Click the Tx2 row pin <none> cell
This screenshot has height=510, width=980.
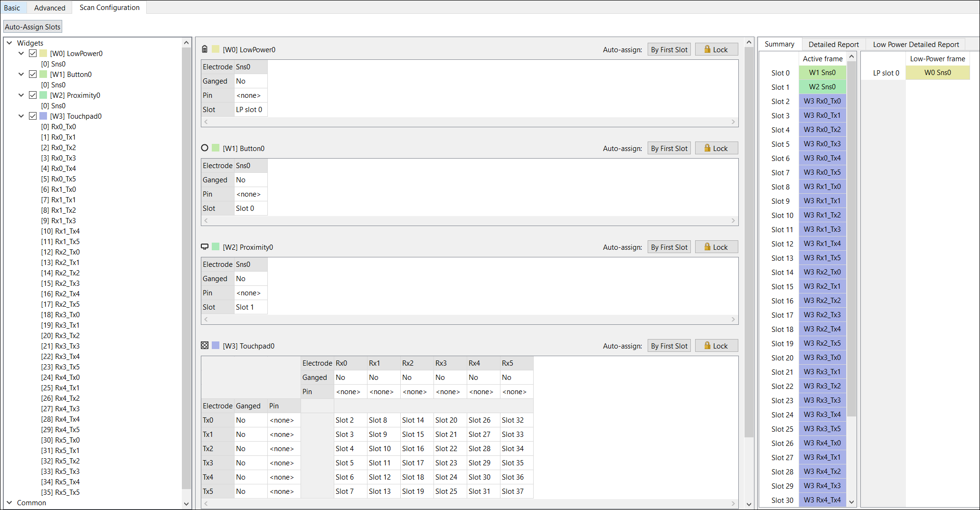tap(284, 448)
